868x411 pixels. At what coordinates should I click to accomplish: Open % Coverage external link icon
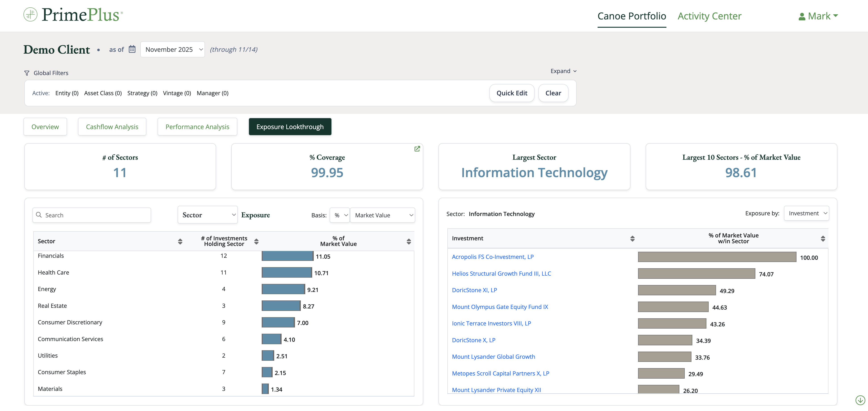[x=417, y=149]
